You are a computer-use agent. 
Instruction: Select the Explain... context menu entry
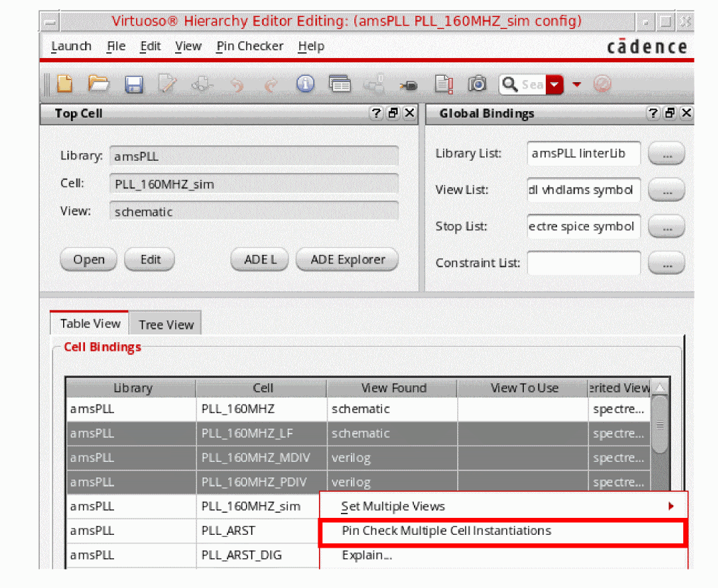tap(503, 555)
